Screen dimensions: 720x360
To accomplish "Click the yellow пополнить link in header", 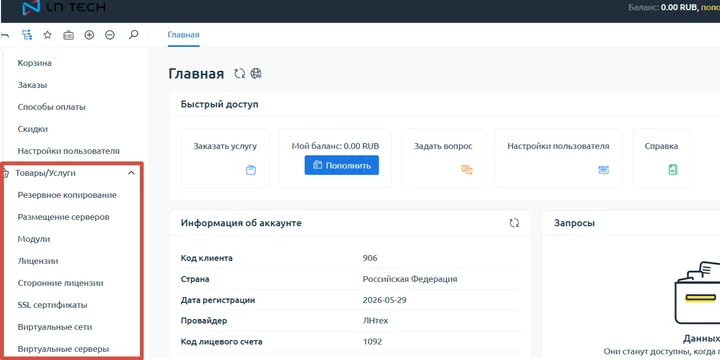I will pyautogui.click(x=710, y=7).
